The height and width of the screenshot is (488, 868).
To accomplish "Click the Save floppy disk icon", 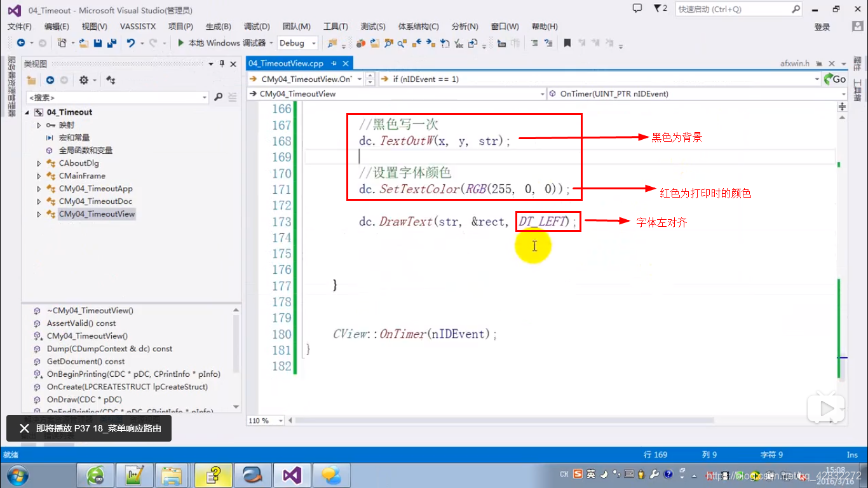I will pyautogui.click(x=98, y=43).
